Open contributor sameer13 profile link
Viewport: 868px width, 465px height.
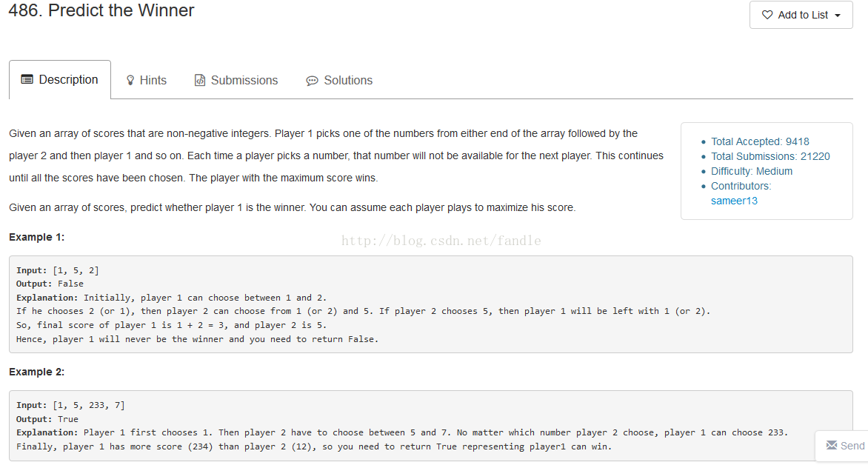point(734,201)
